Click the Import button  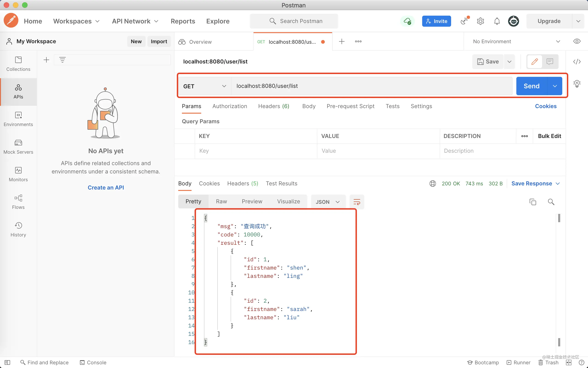pos(159,41)
